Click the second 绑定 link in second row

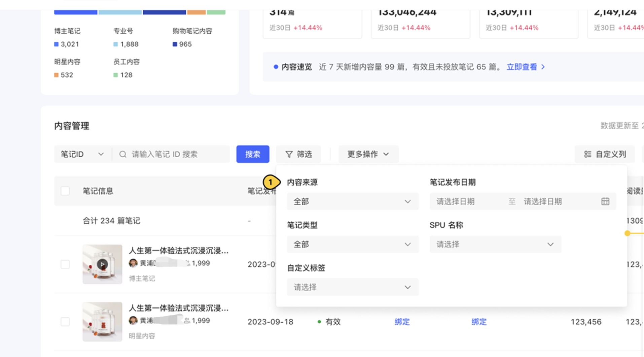pos(479,322)
